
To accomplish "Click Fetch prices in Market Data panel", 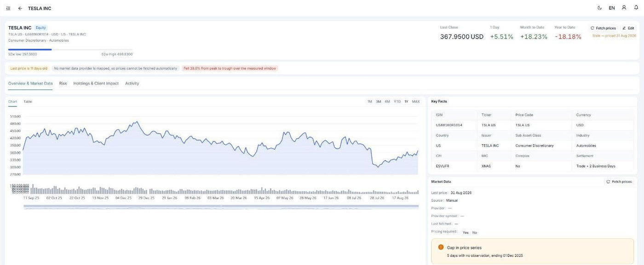I will pos(619,182).
